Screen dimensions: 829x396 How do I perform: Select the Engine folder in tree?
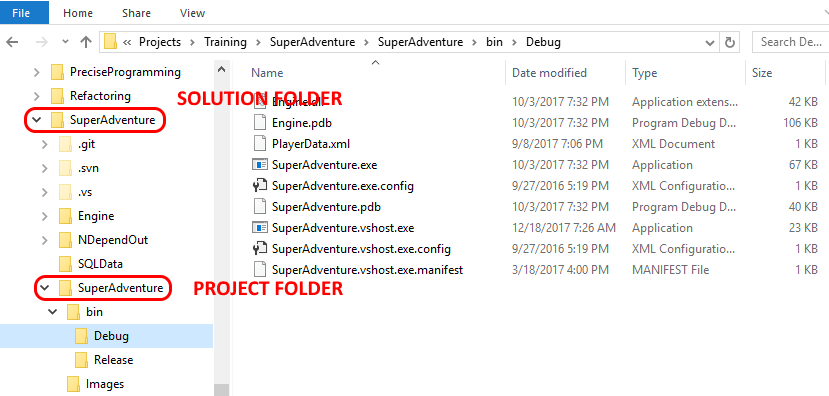[96, 216]
